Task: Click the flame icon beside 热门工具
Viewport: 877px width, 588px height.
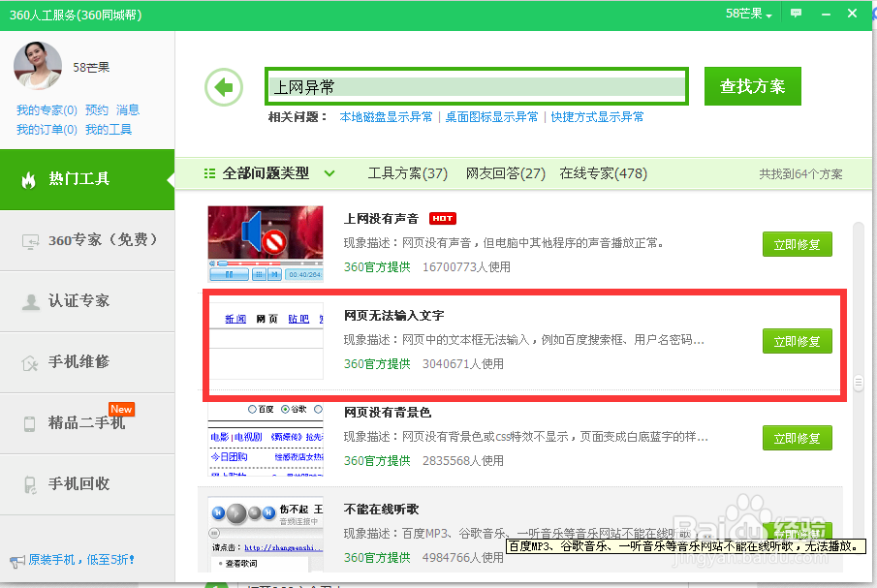Action: [28, 179]
